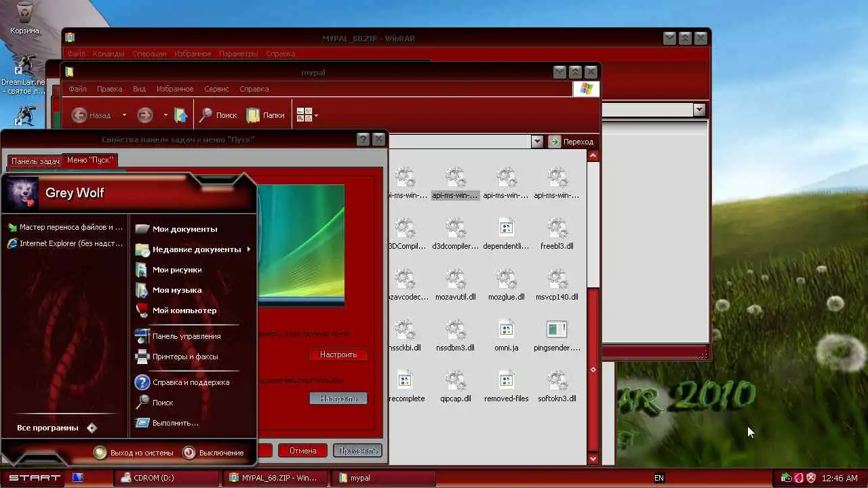Click Shut Down (Выключение)
868x488 pixels.
coord(213,453)
